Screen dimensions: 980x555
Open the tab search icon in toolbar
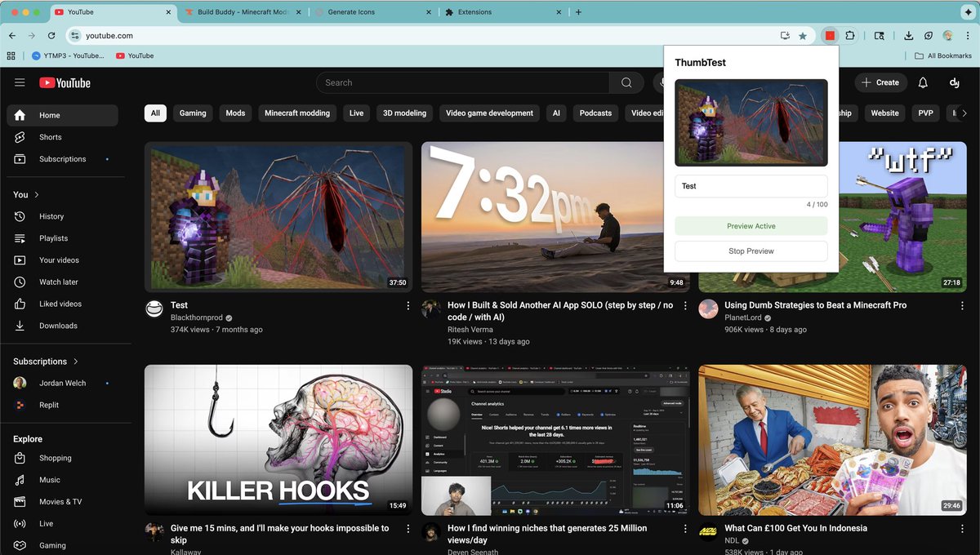coord(879,36)
